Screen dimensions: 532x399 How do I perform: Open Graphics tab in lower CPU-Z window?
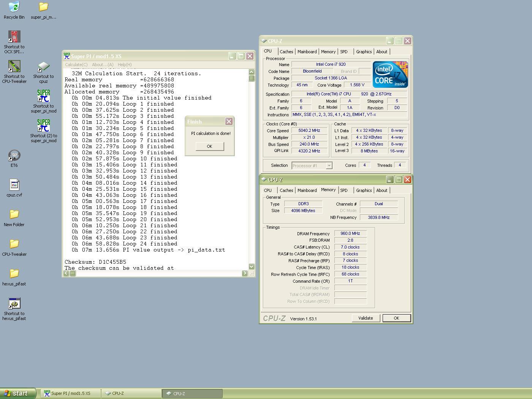[x=364, y=190]
